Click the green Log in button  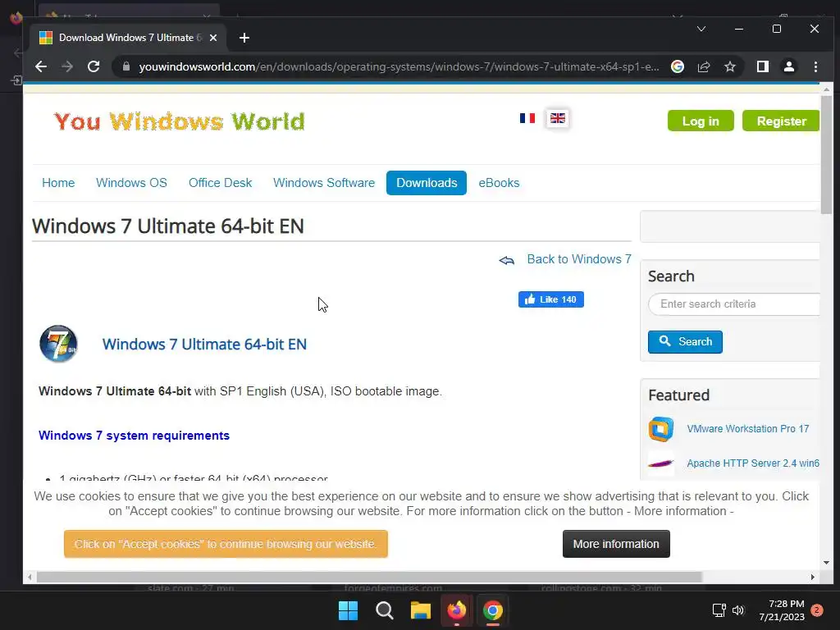(x=701, y=121)
